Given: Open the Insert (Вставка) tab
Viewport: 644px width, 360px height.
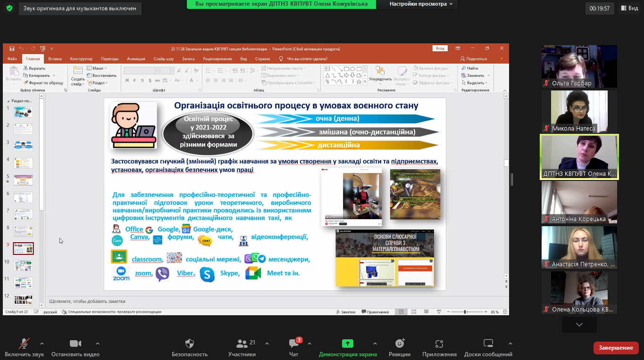Looking at the screenshot, I should tap(55, 59).
